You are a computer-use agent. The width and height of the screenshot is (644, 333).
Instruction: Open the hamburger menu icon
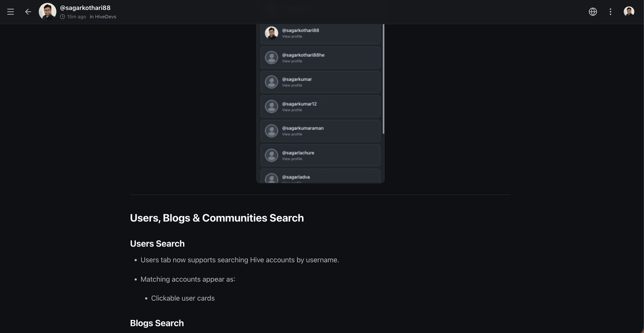click(x=11, y=12)
